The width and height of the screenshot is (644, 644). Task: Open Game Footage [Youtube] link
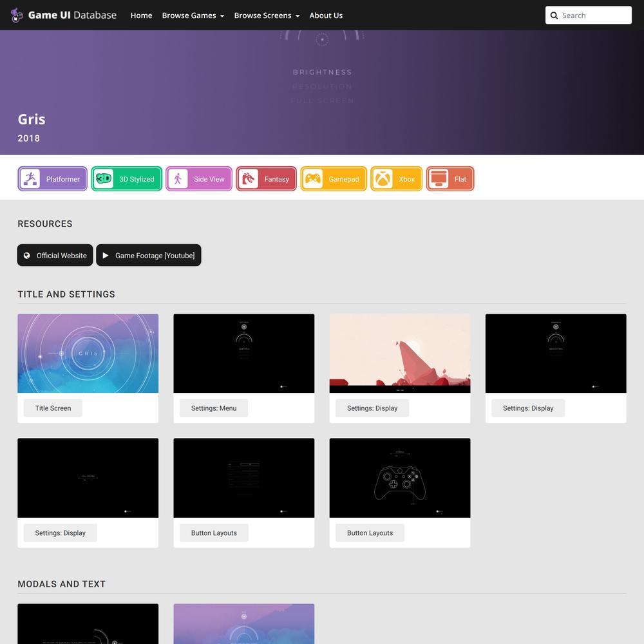pyautogui.click(x=149, y=255)
